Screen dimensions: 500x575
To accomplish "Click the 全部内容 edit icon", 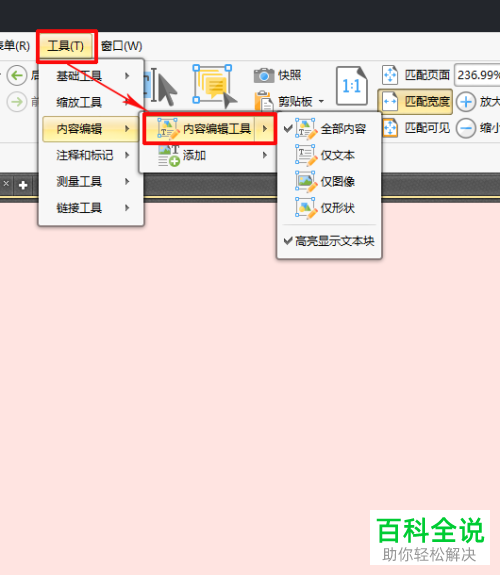I will 306,129.
